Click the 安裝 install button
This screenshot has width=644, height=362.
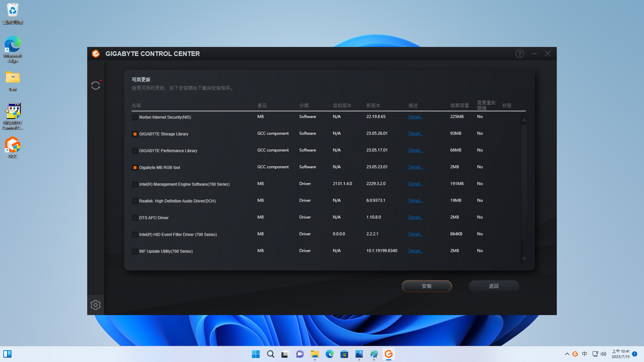pyautogui.click(x=427, y=286)
